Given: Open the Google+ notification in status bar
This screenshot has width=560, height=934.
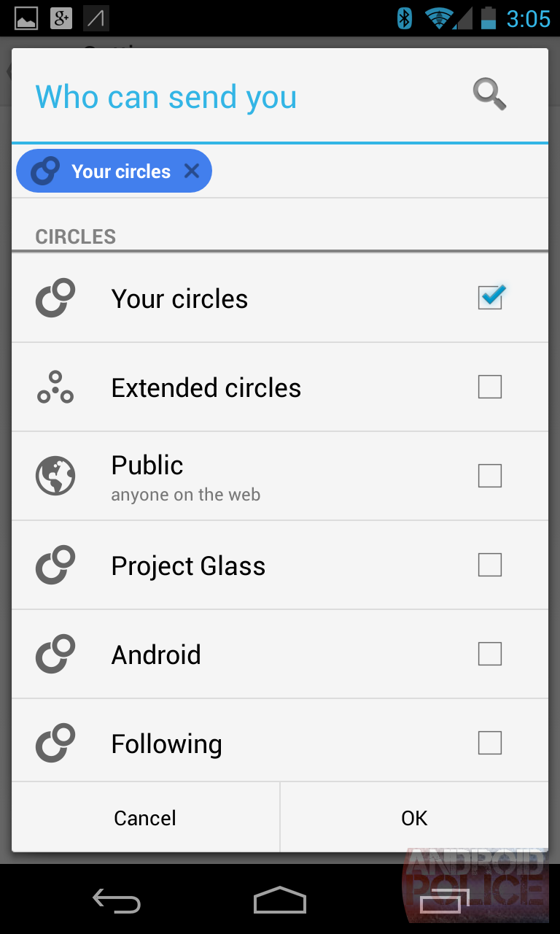Looking at the screenshot, I should pos(61,18).
